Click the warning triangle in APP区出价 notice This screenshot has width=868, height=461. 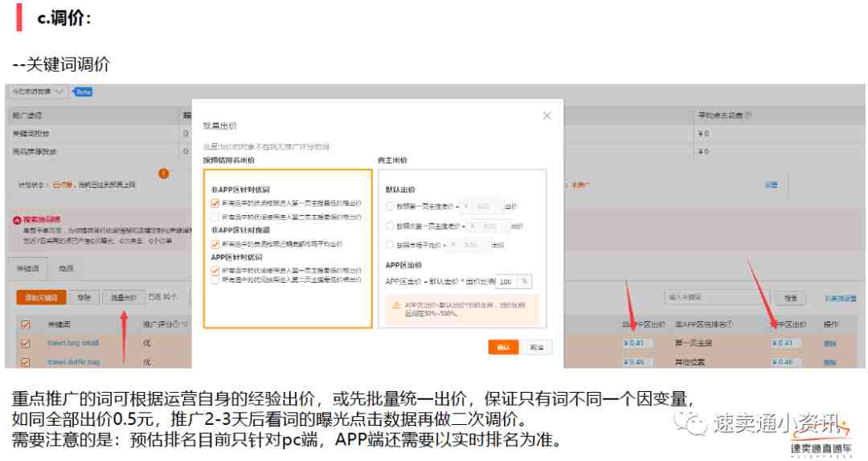[395, 305]
